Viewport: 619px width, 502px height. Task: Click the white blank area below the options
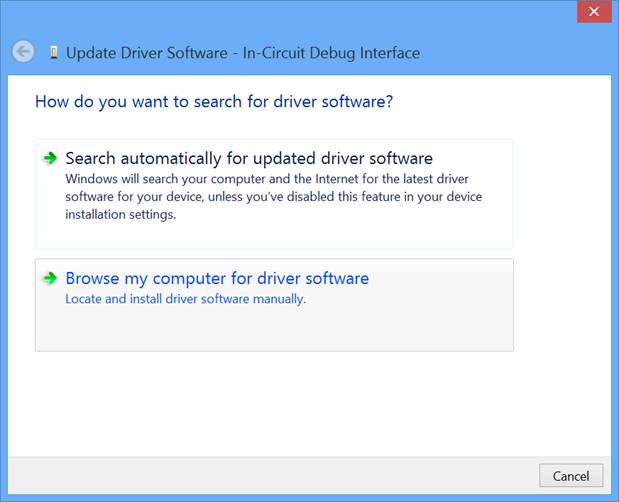tap(310, 403)
